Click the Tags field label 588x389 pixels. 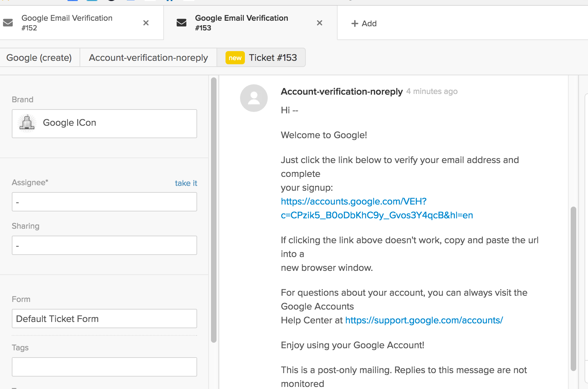20,348
